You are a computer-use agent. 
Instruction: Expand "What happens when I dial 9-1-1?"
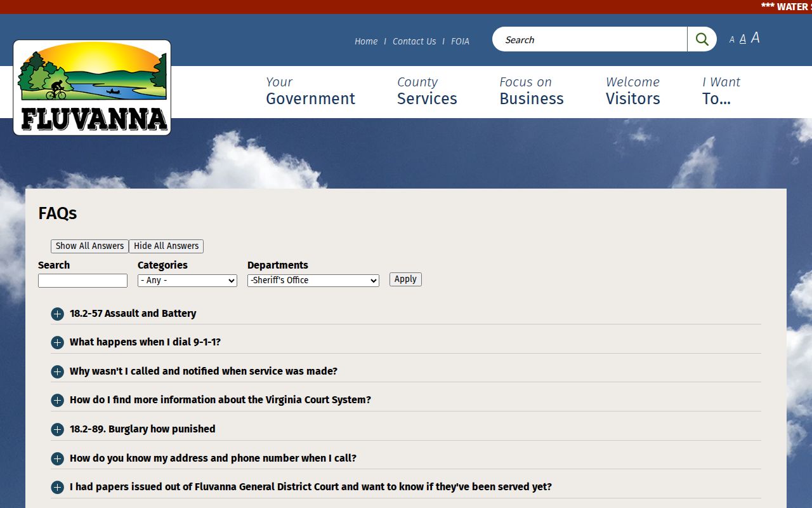coord(145,342)
